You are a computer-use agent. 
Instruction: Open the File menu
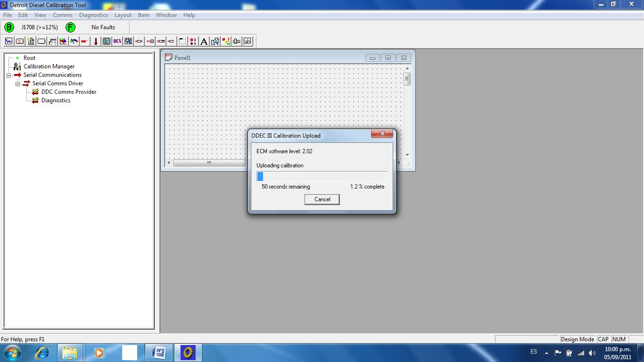(8, 15)
